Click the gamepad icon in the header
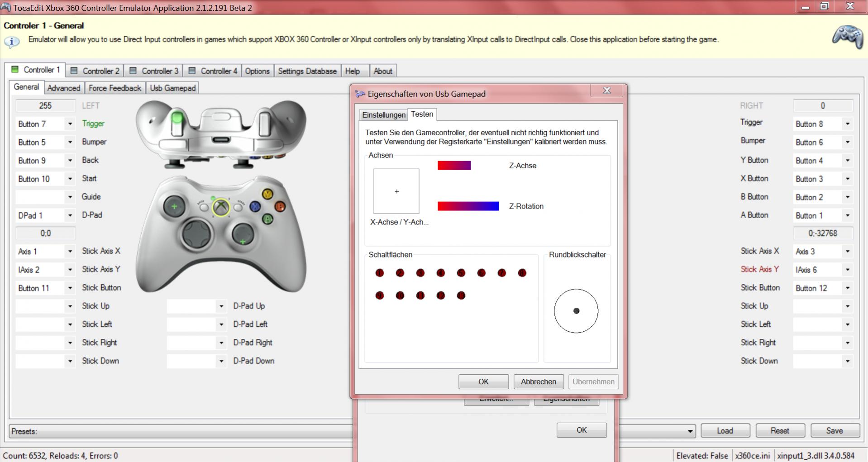 pyautogui.click(x=848, y=37)
